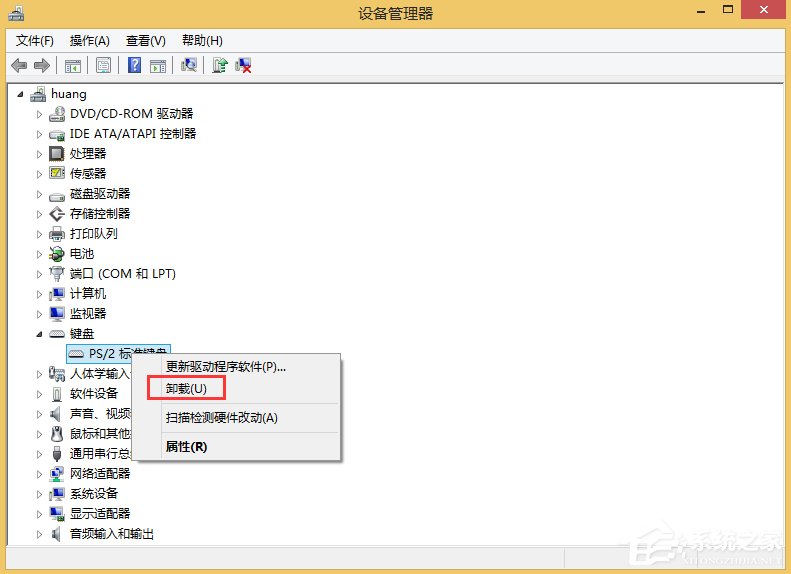Click the 端口 (COM 和 LPT) port icon
The image size is (791, 574).
(x=57, y=274)
